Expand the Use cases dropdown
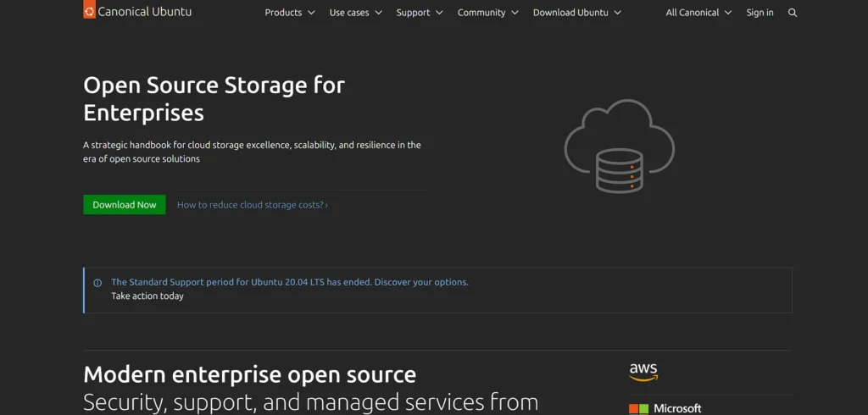 tap(355, 13)
